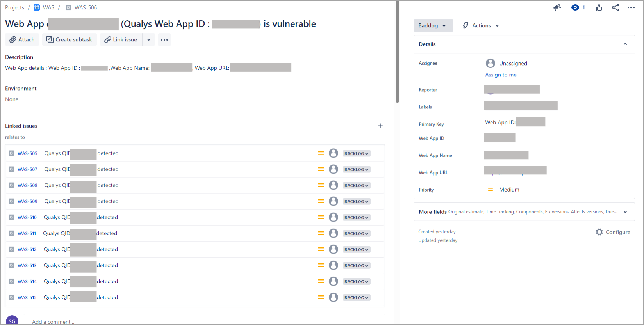Open the BACKLOG status dropdown for WAS-514

357,281
